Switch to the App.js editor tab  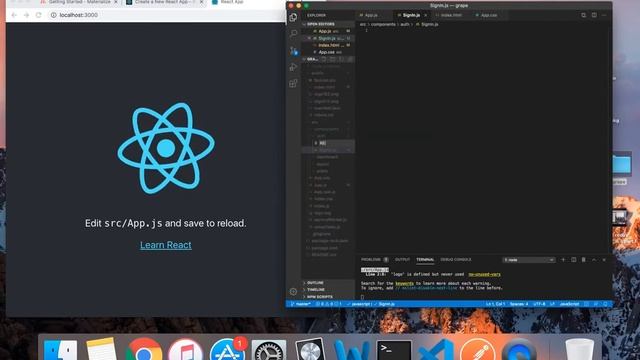[371, 15]
